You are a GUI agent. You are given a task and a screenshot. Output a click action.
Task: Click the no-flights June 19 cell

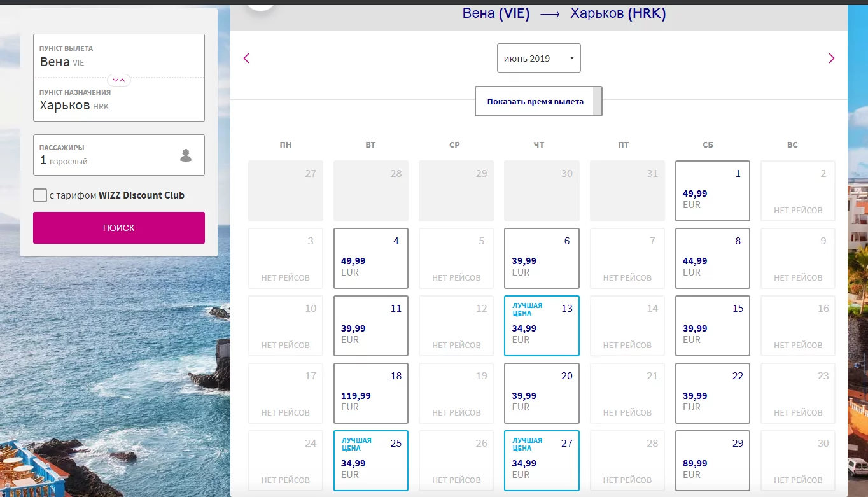[x=456, y=393]
